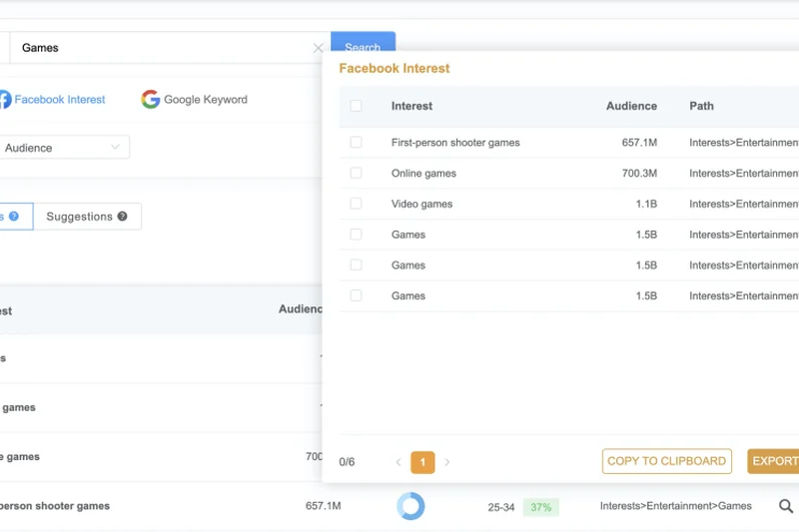Sort by the Interest column header in popup
Screen dimensions: 799x532
click(x=411, y=106)
